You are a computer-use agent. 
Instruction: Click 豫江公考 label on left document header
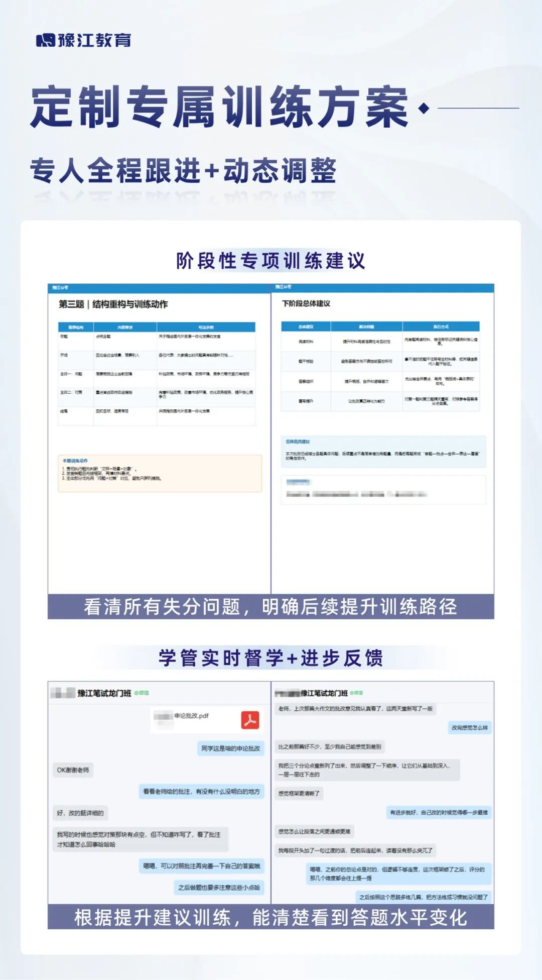coord(60,288)
